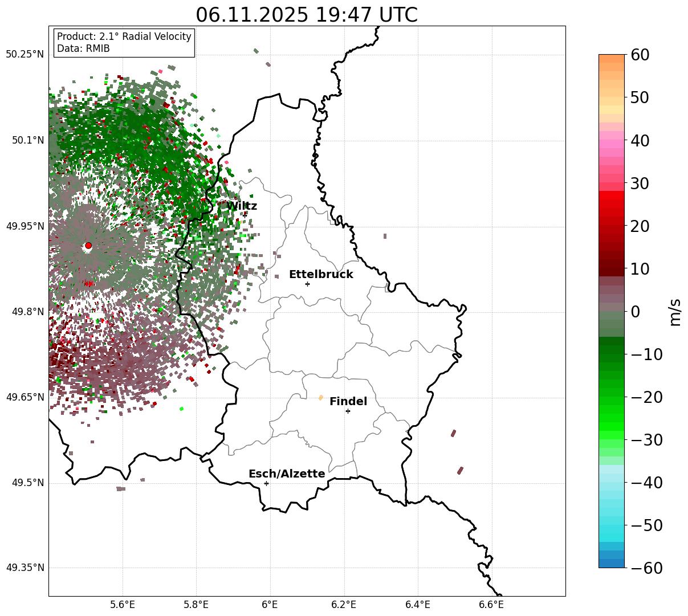This screenshot has width=688, height=616.
Task: Click the 5.6°E longitude tick label
Action: point(123,605)
